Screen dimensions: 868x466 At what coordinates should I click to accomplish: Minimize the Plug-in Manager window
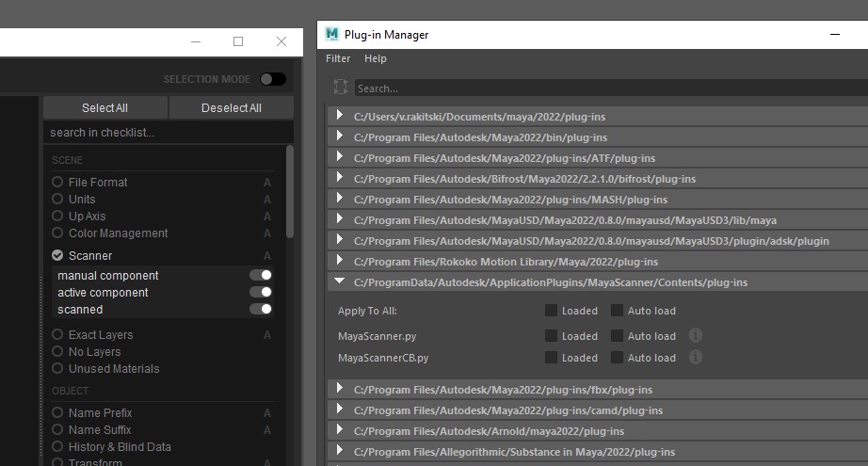[x=835, y=34]
